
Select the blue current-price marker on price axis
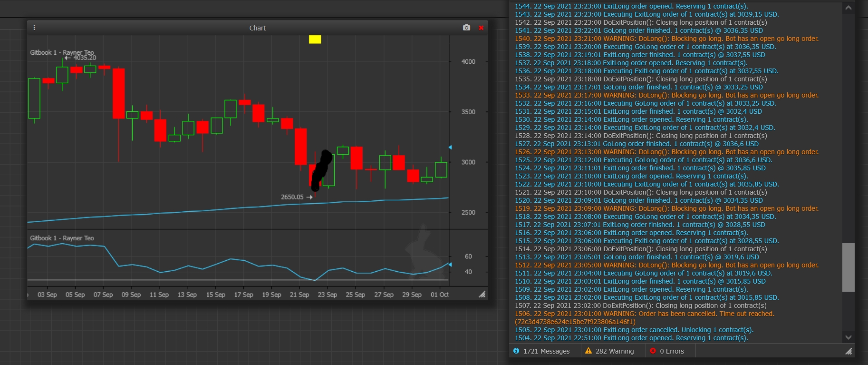click(x=450, y=148)
